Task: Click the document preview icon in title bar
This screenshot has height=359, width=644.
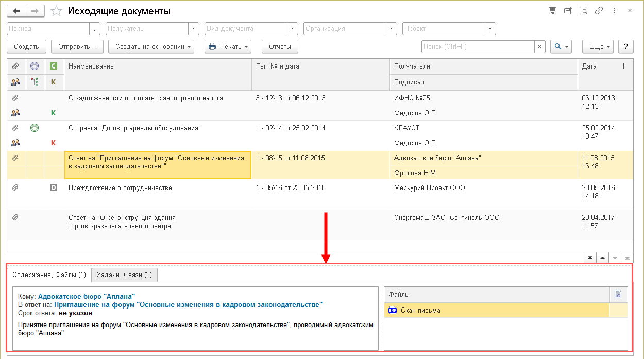Action: tap(583, 11)
